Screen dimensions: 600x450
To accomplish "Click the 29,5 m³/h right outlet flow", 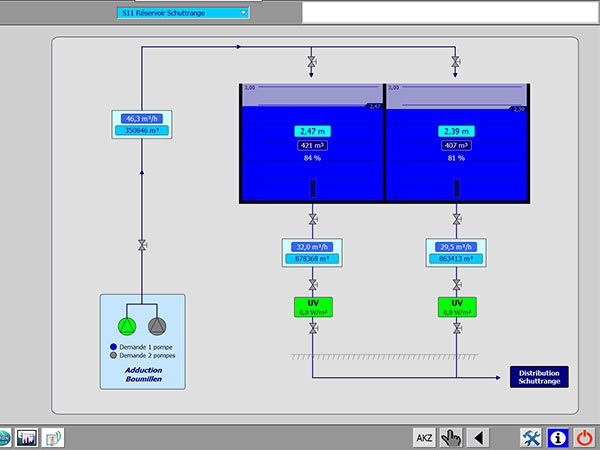I will 456,247.
